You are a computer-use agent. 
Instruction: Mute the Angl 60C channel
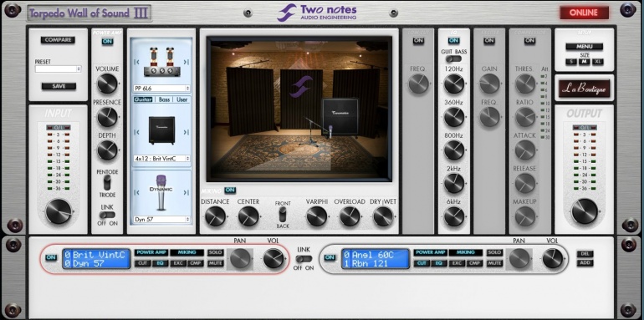click(494, 263)
